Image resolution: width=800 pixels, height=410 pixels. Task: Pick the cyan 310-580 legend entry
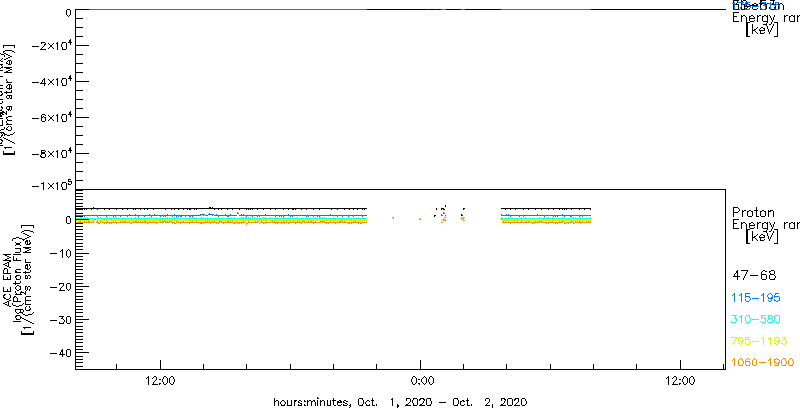pyautogui.click(x=756, y=320)
